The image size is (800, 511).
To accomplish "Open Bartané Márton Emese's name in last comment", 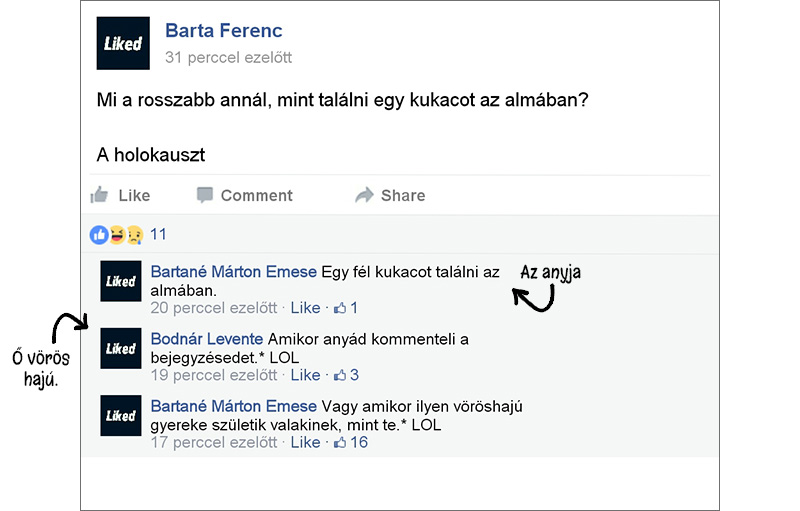I will pos(234,406).
